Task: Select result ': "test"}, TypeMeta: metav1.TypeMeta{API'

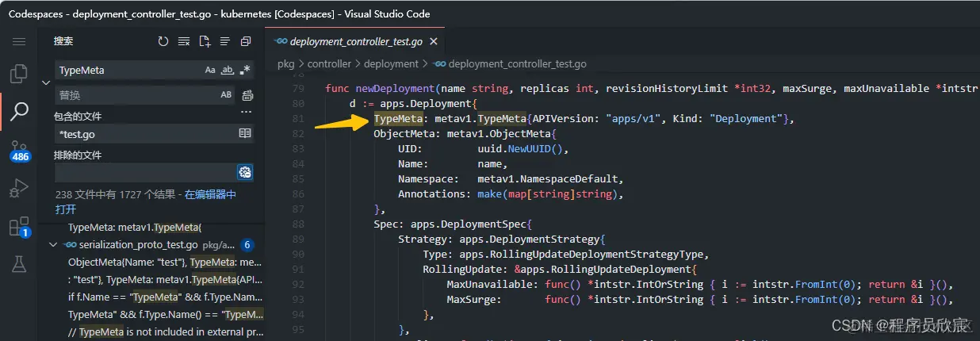Action: (164, 280)
